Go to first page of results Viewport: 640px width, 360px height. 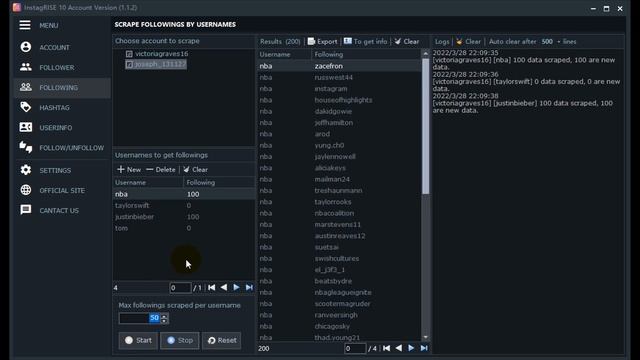pos(386,348)
